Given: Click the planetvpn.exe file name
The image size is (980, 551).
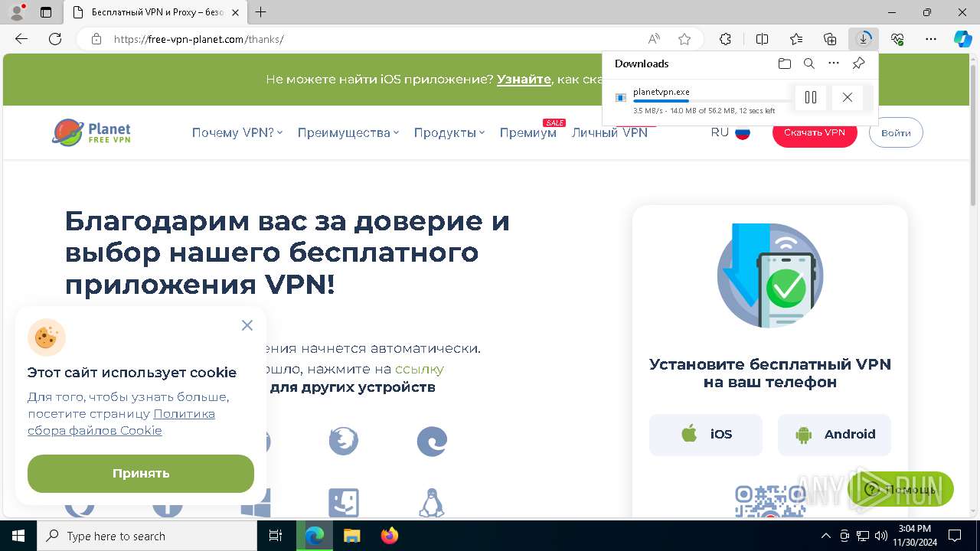Looking at the screenshot, I should pos(661,92).
